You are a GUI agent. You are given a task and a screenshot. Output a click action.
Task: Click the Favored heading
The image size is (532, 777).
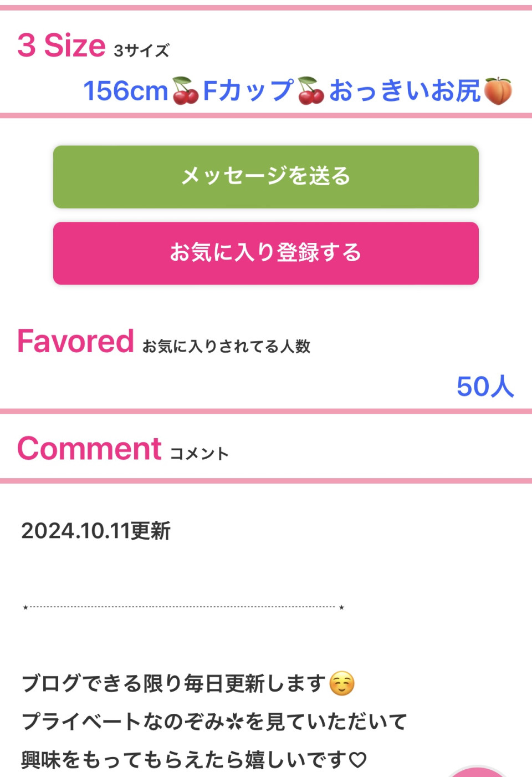pos(76,341)
